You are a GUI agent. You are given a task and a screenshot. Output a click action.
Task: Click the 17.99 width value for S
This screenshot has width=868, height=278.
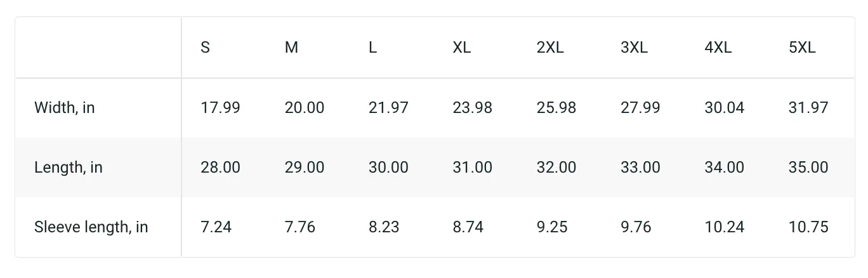pos(221,108)
